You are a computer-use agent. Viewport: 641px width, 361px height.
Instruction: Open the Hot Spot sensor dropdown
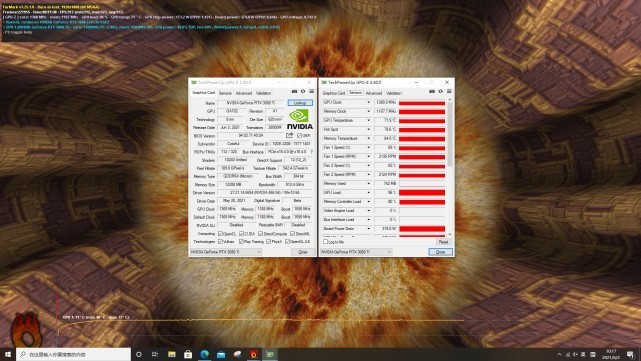[x=368, y=129]
